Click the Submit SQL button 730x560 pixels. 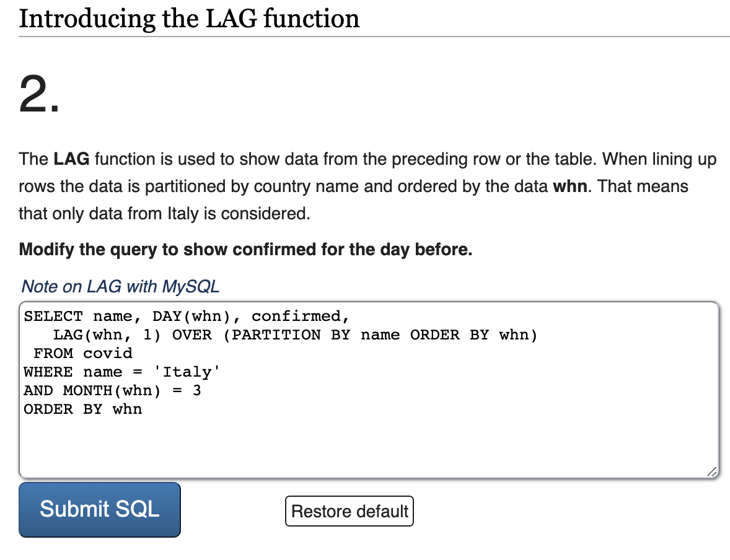click(99, 509)
